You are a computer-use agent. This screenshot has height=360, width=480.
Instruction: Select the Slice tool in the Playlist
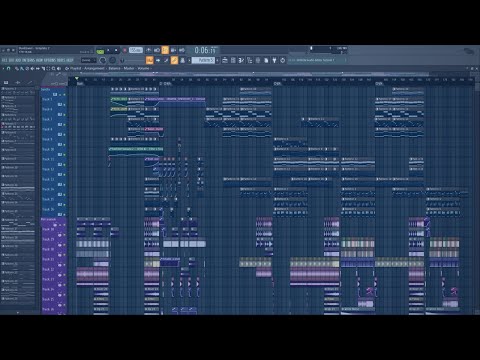pyautogui.click(x=43, y=69)
